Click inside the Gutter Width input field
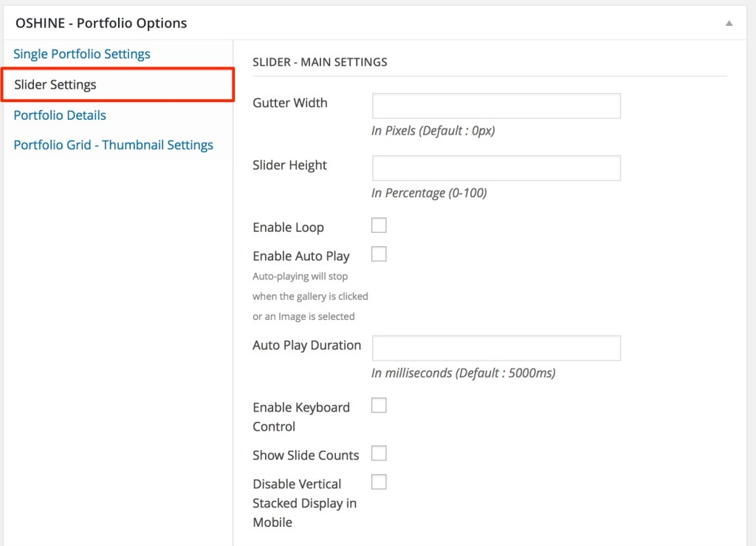Image resolution: width=756 pixels, height=546 pixels. (495, 106)
